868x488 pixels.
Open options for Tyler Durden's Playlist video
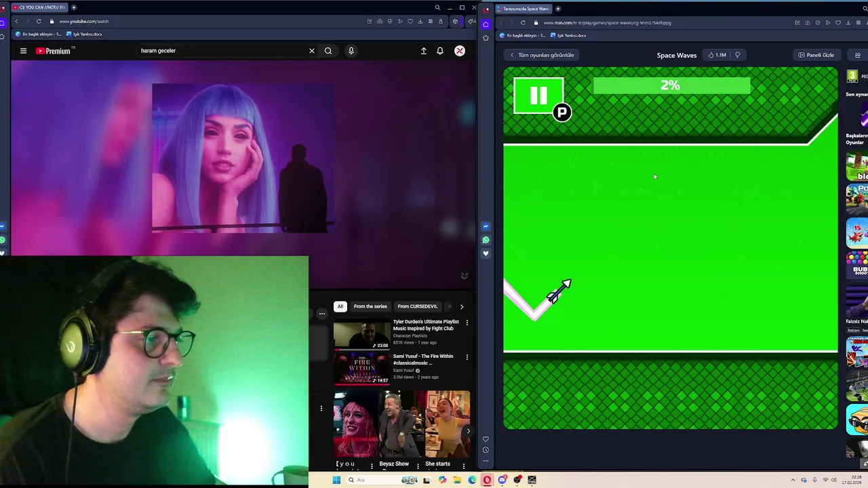467,323
